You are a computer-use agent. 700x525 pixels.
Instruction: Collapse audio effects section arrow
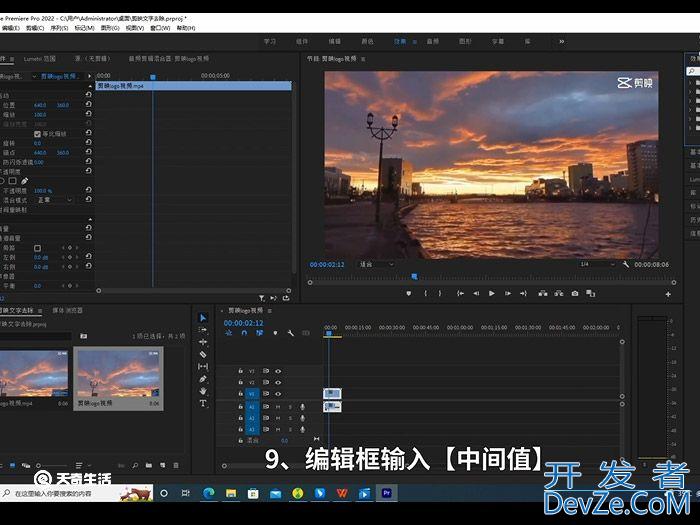[x=90, y=220]
